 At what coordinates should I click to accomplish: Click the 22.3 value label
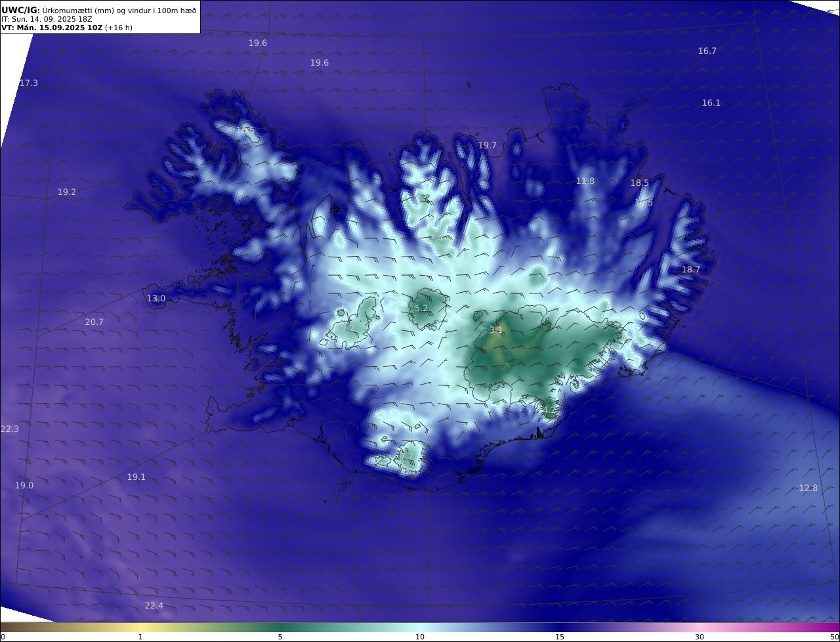tap(10, 429)
